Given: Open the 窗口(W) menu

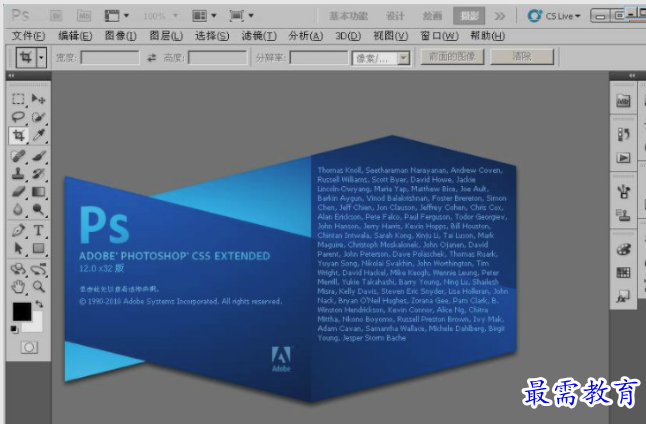Looking at the screenshot, I should coord(439,36).
